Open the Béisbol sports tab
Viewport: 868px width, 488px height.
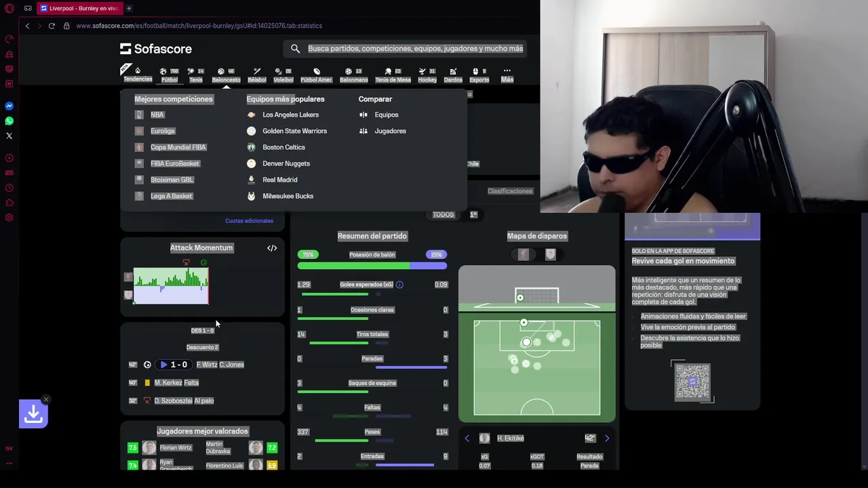tap(257, 75)
